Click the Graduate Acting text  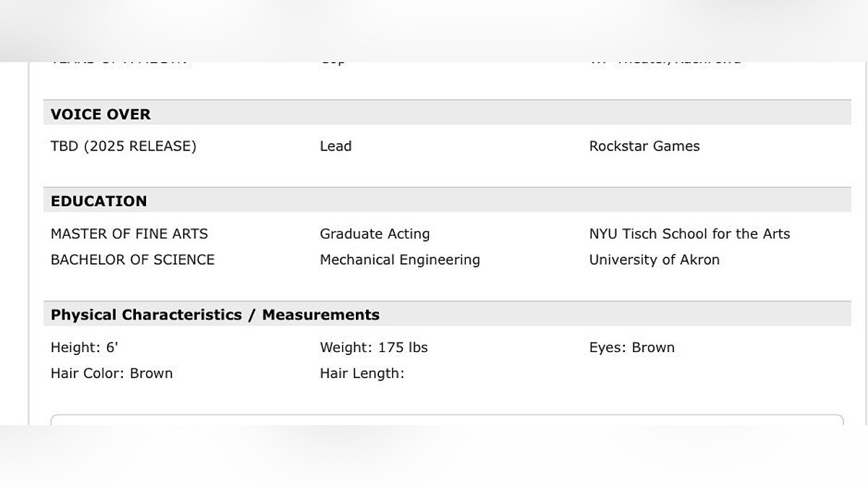375,234
